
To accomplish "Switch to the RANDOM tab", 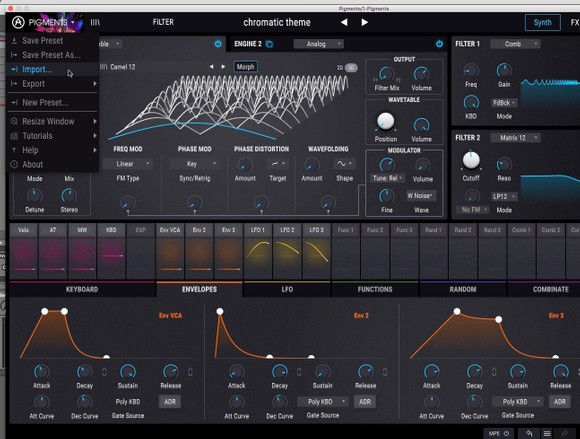I will (x=463, y=289).
